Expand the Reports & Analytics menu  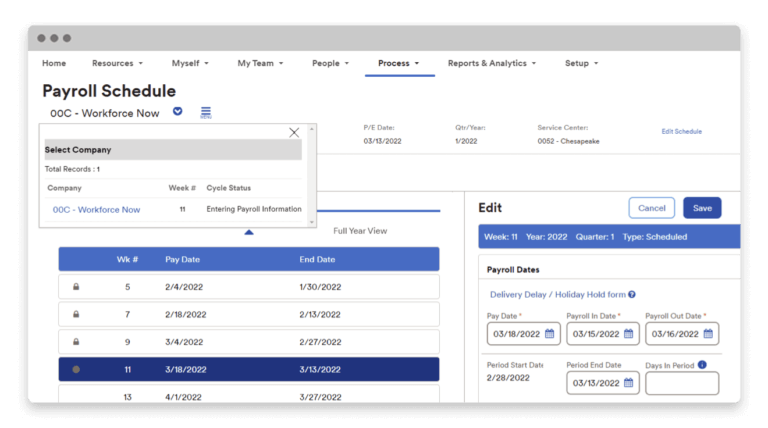[492, 63]
